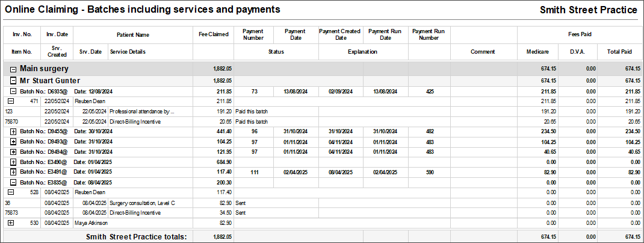Click Sent status for item 36
Screen dimensions: 644x243
[x=241, y=203]
